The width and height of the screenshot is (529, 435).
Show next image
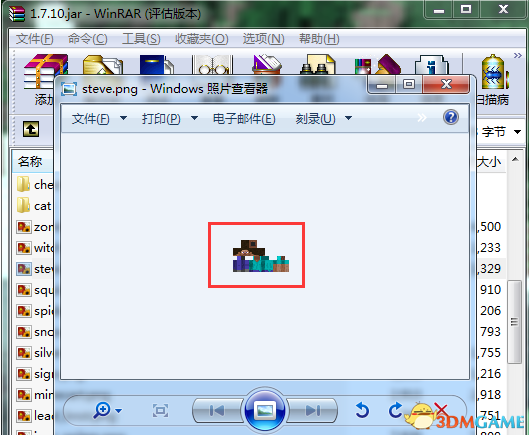pyautogui.click(x=313, y=410)
